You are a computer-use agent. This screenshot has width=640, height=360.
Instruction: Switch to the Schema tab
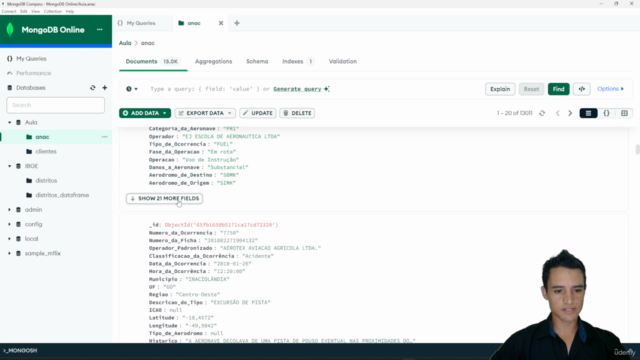(x=257, y=62)
